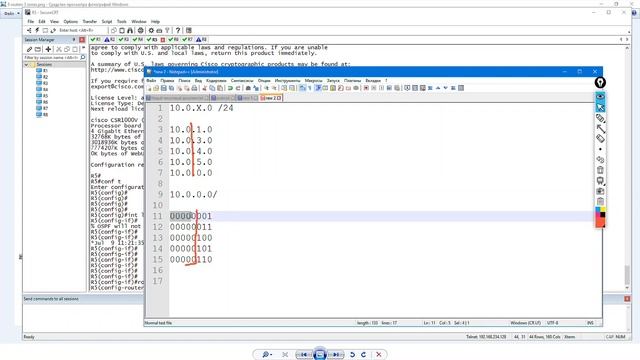
Task: Select the eraser annotation tool
Action: (x=600, y=139)
